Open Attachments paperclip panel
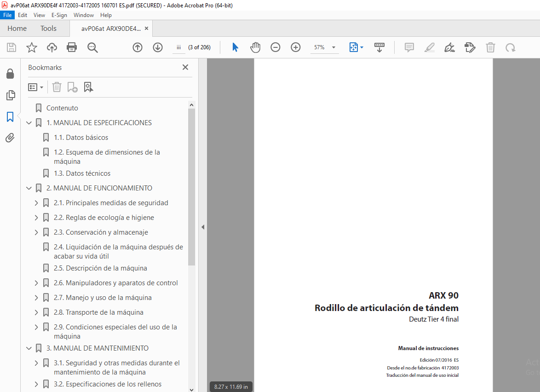This screenshot has width=540, height=392. tap(10, 138)
